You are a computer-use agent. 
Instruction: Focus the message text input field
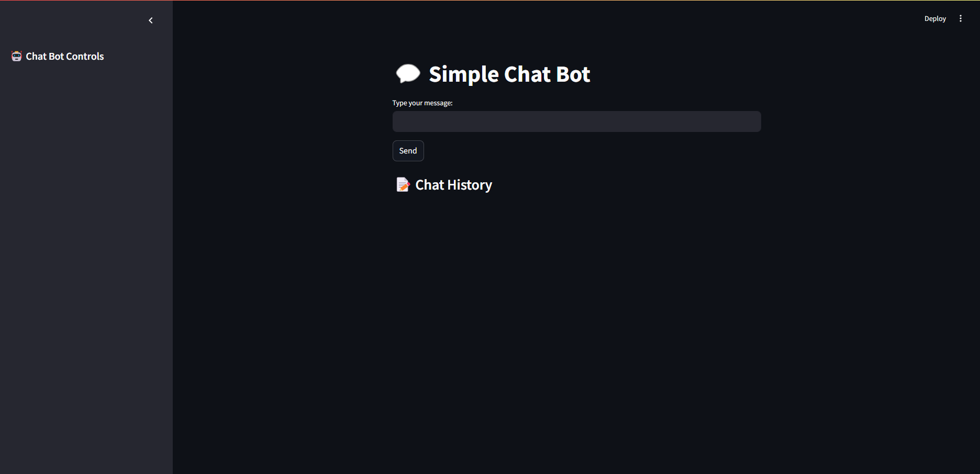click(576, 122)
